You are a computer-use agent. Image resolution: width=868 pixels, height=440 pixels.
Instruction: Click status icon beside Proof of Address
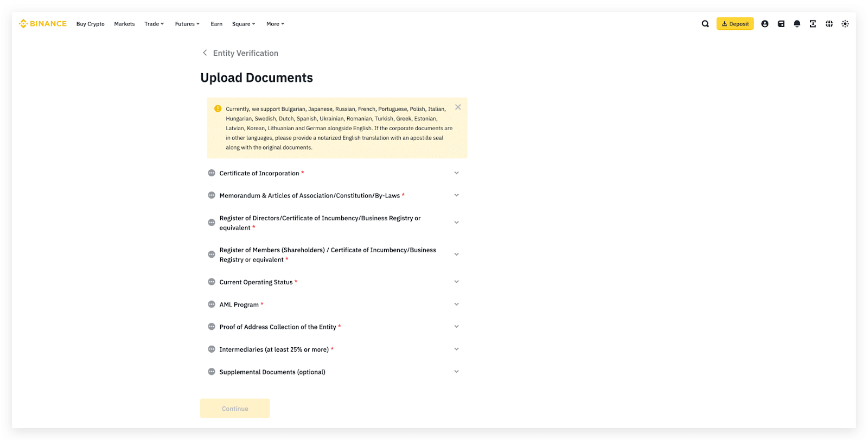[x=212, y=327]
